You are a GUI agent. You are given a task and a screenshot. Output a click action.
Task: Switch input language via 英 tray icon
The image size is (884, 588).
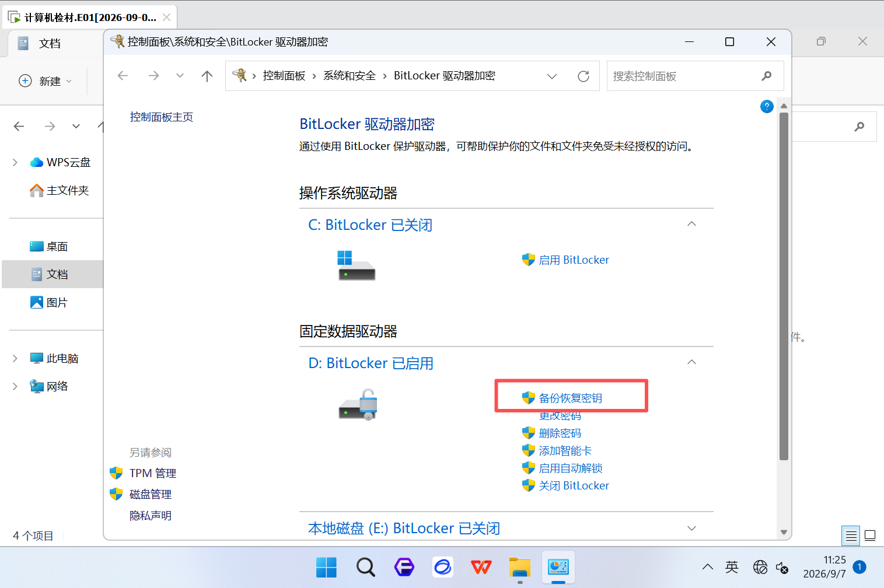732,566
